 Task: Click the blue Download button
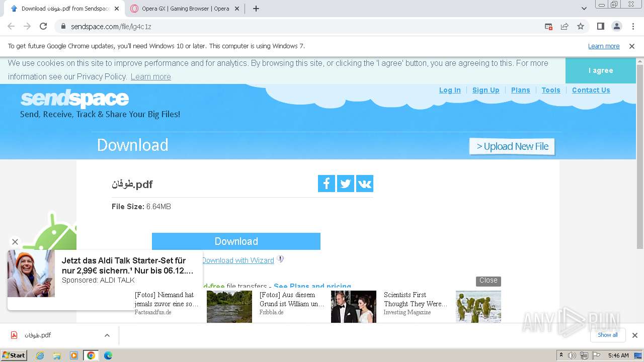(236, 241)
